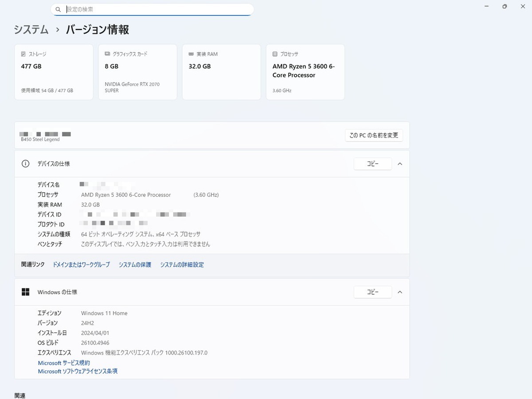The width and height of the screenshot is (532, 399).
Task: Collapse the デバイスの仕様 section
Action: pyautogui.click(x=400, y=164)
